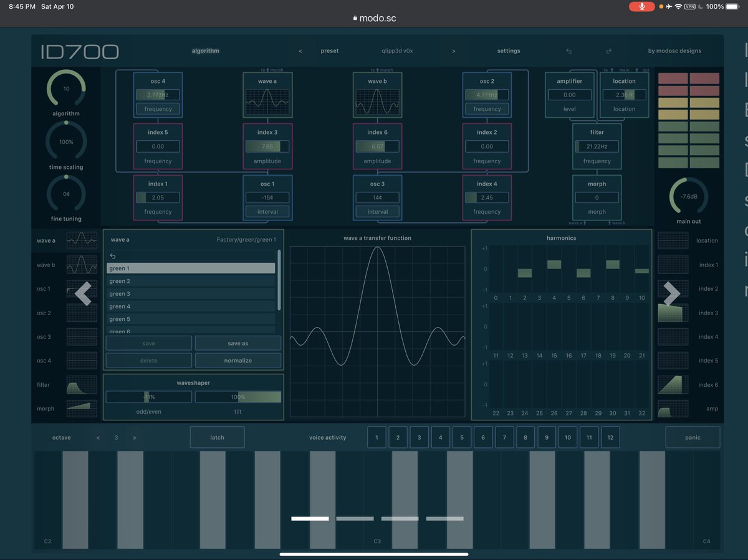This screenshot has width=748, height=560.
Task: Tap the Wi-Fi status icon
Action: click(678, 6)
